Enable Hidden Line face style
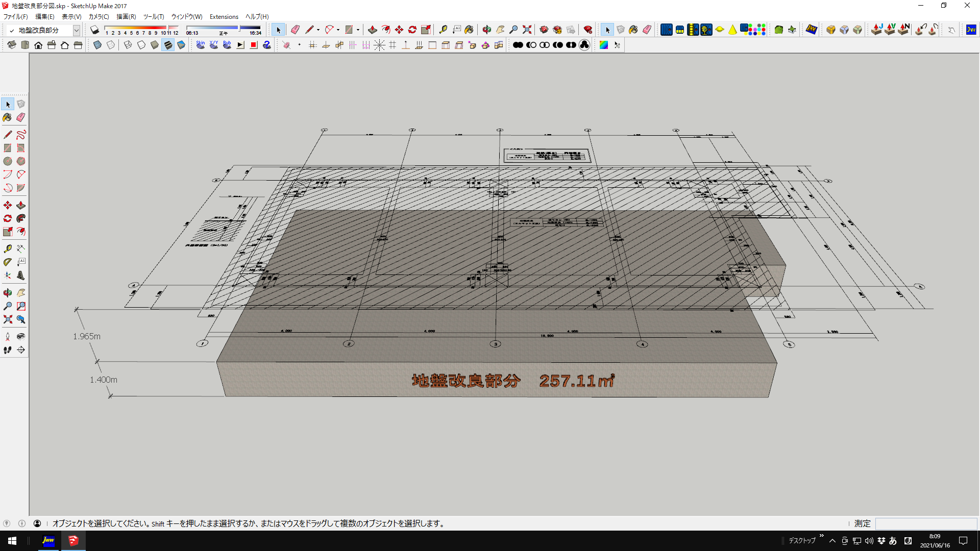The height and width of the screenshot is (551, 980). 141,45
